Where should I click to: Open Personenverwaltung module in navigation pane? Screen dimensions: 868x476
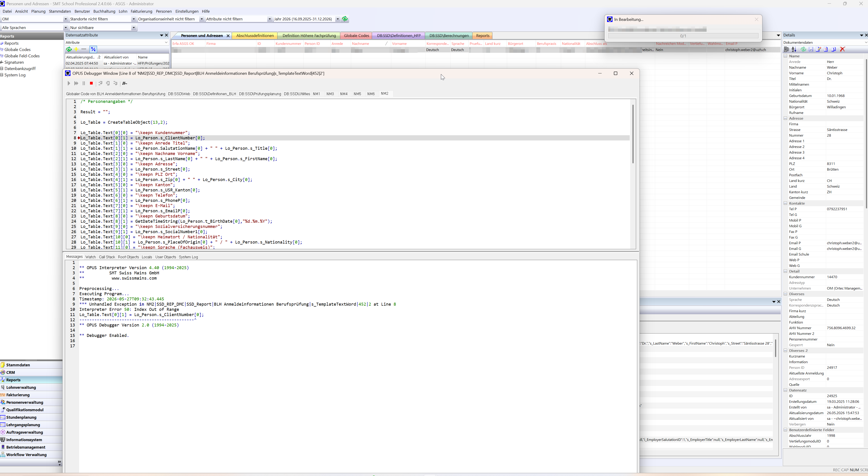click(x=31, y=402)
